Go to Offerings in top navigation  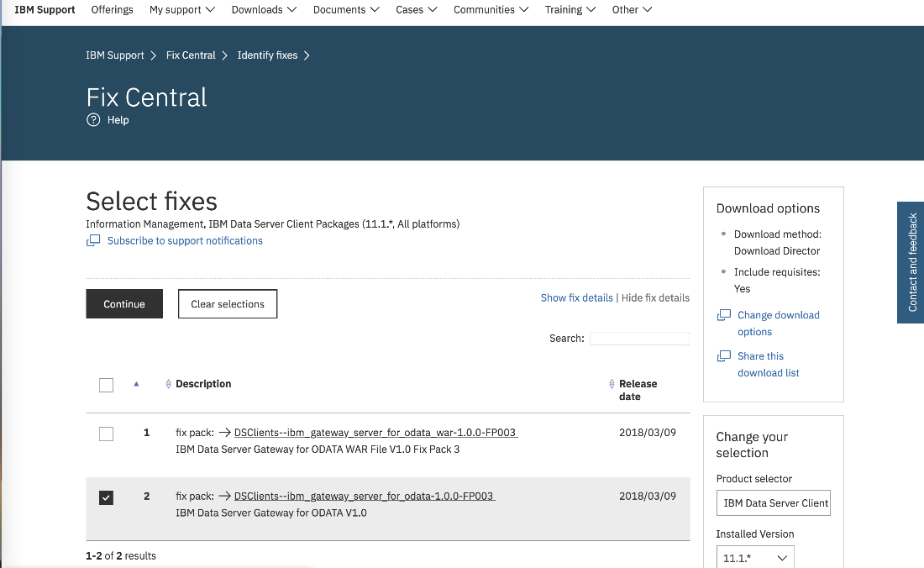(112, 10)
